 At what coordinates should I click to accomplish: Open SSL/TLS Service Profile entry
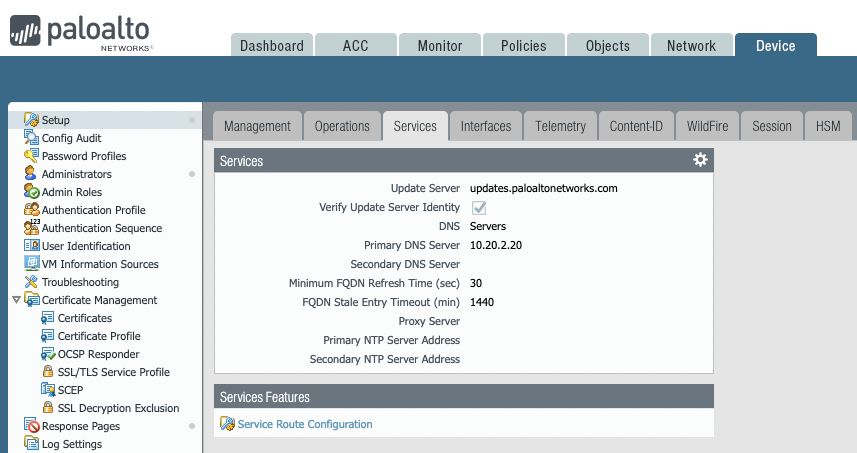coord(114,372)
